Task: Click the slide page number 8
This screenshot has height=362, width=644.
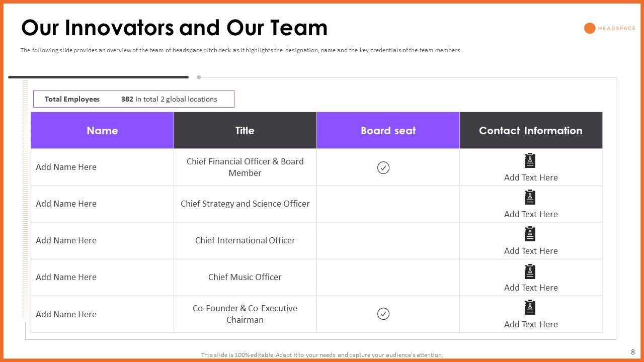Action: pyautogui.click(x=632, y=352)
